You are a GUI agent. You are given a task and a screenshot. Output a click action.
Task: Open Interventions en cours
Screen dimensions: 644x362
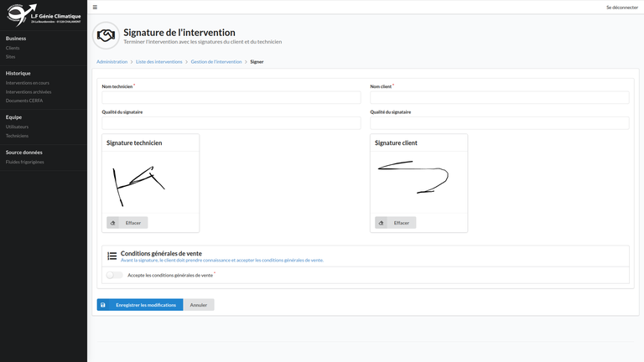click(x=28, y=83)
